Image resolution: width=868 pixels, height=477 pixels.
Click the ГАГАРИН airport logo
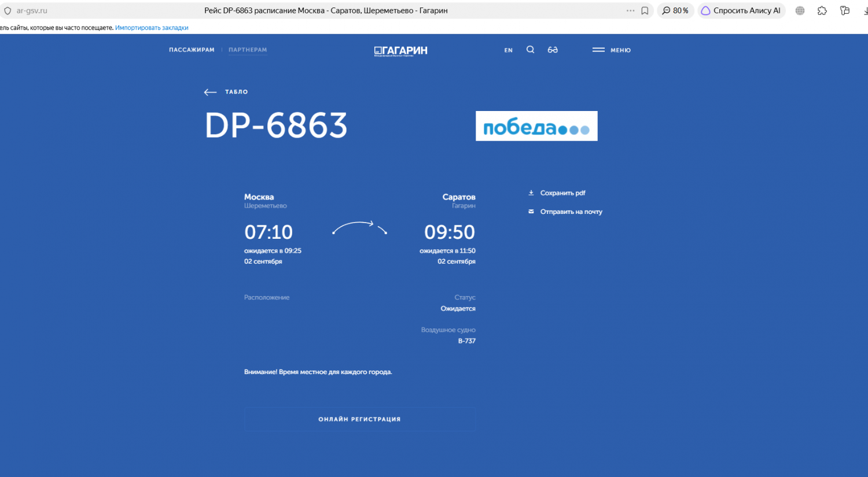tap(400, 51)
